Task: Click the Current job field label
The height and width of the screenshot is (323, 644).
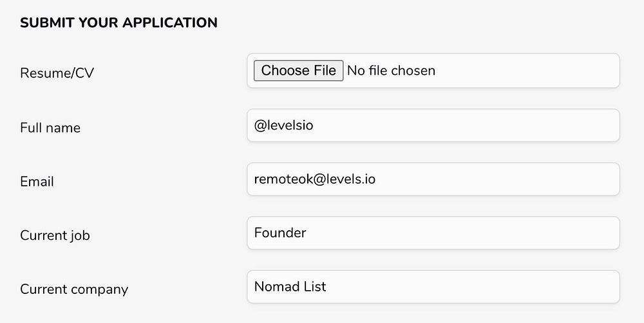Action: point(55,235)
